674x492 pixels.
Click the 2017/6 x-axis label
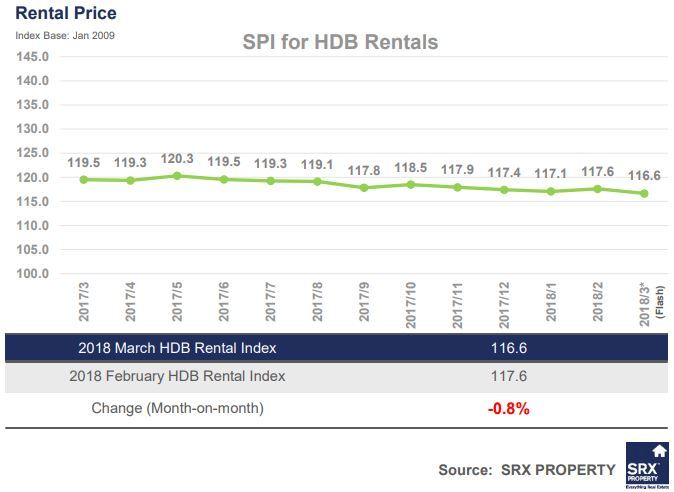[x=224, y=302]
